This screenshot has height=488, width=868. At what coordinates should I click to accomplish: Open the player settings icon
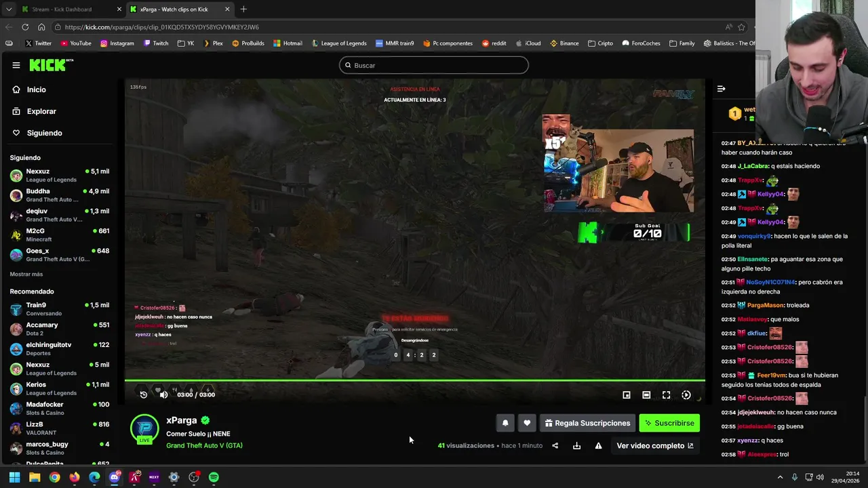coord(686,395)
